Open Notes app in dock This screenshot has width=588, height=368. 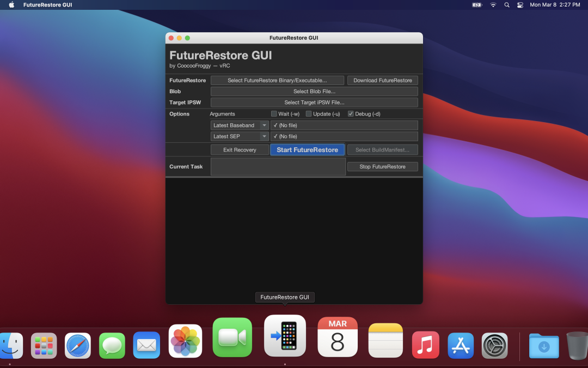click(x=385, y=340)
